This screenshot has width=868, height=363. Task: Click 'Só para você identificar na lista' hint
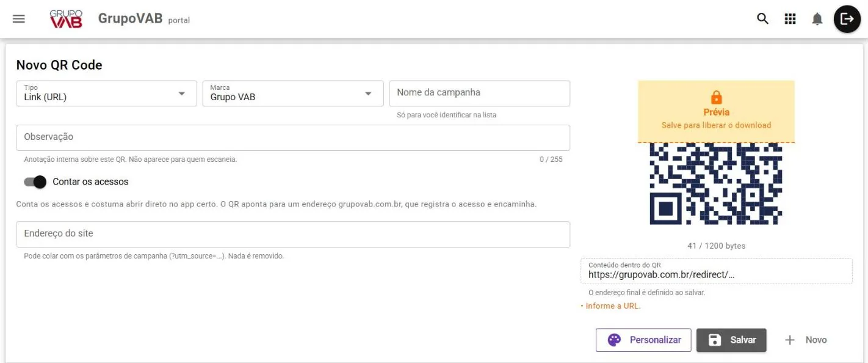[446, 115]
